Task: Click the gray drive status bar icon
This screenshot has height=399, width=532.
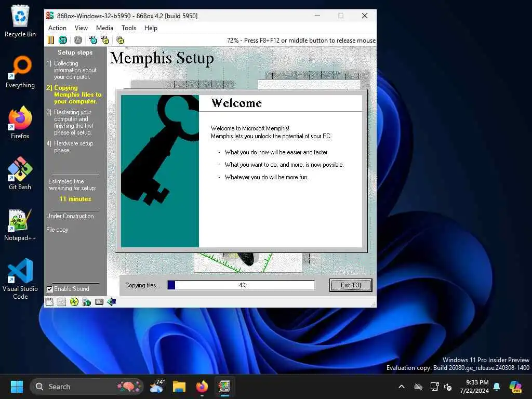Action: (x=99, y=302)
